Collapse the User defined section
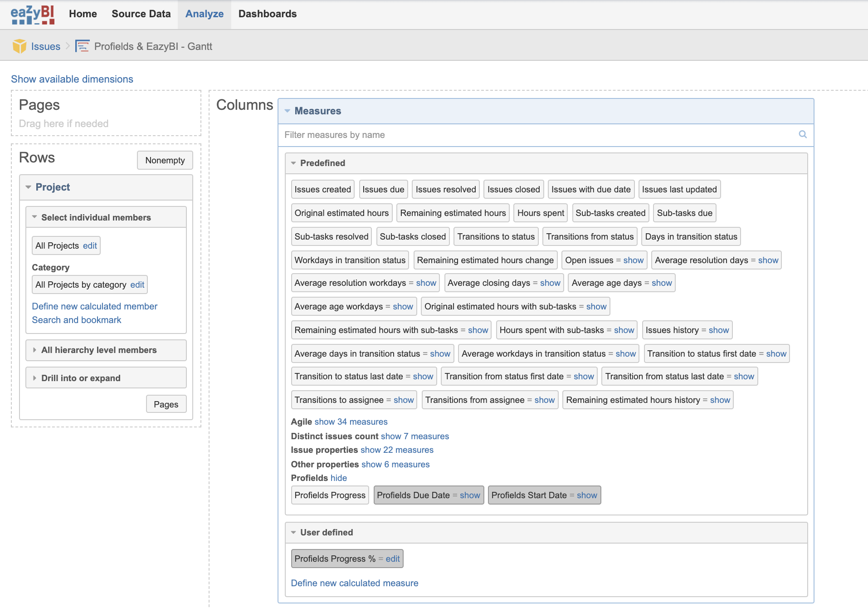The height and width of the screenshot is (608, 868). pos(294,532)
